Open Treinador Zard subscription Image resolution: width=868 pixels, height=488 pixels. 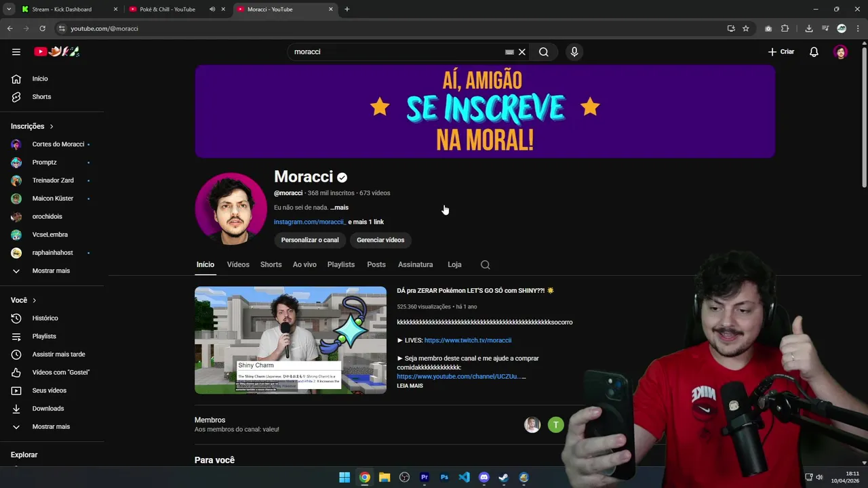click(52, 180)
